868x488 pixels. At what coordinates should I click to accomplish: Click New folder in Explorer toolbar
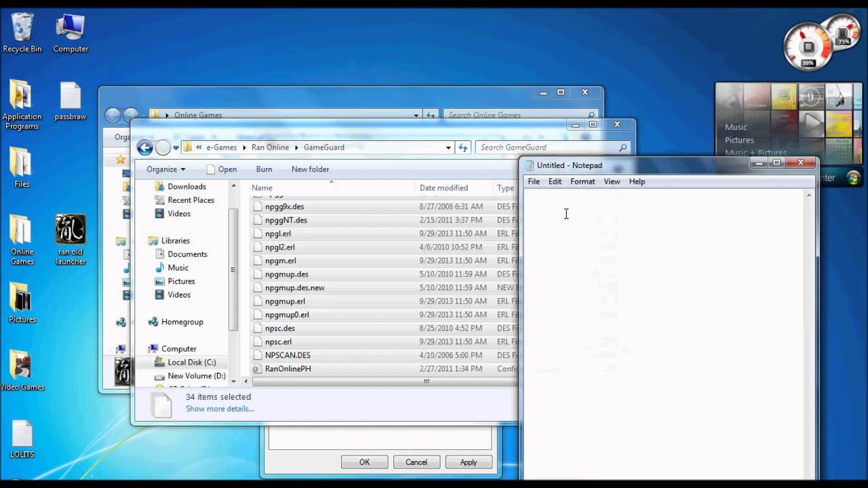(x=310, y=169)
